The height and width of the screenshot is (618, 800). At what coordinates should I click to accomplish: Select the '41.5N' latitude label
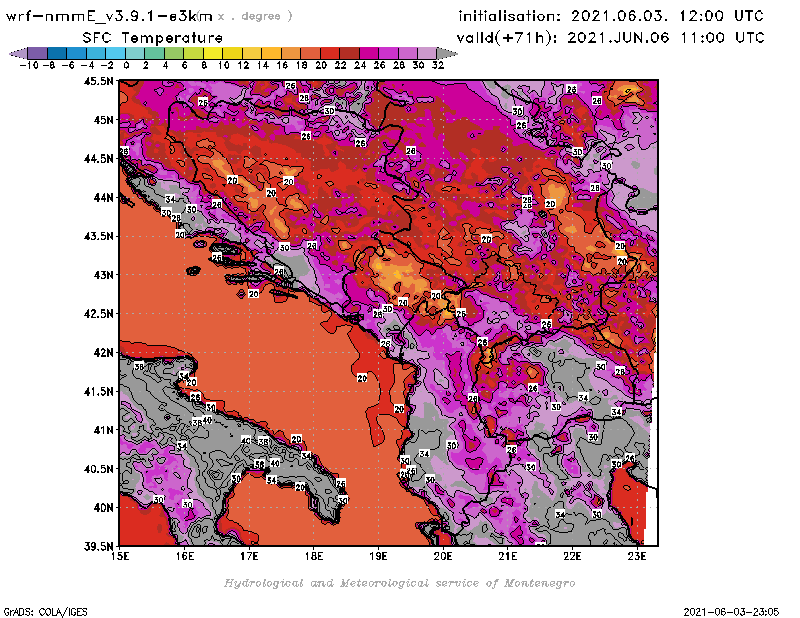click(97, 391)
